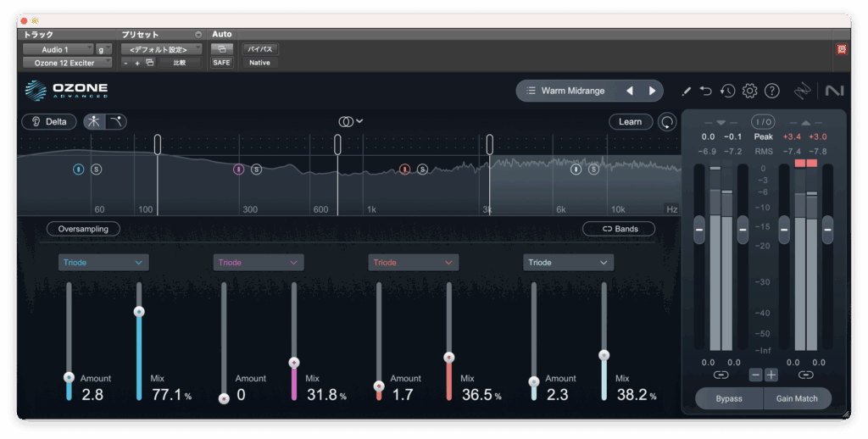This screenshot has height=439, width=868.
Task: Load next preset with right arrow
Action: point(652,91)
